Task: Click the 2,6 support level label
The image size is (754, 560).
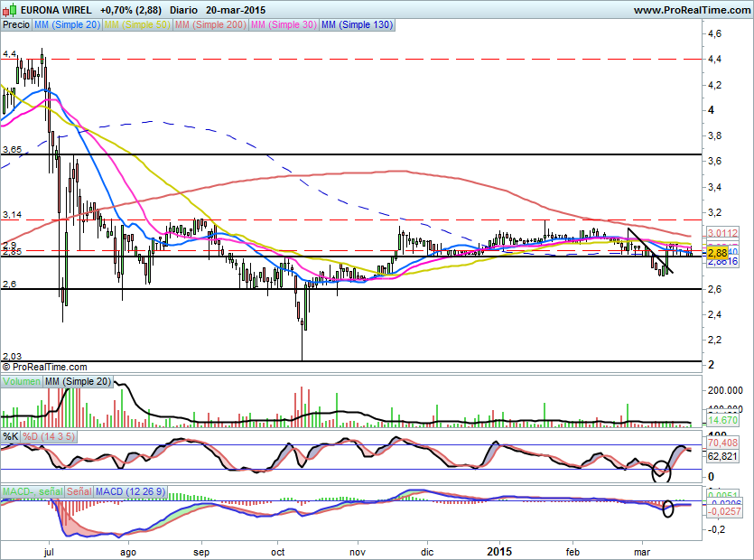Action: pos(9,285)
